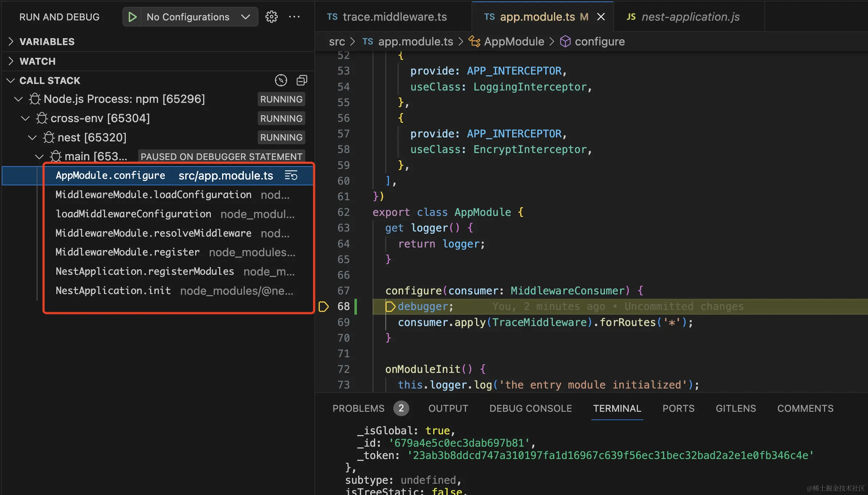868x495 pixels.
Task: Click the AppModule class icon in breadcrumb
Action: tap(474, 41)
